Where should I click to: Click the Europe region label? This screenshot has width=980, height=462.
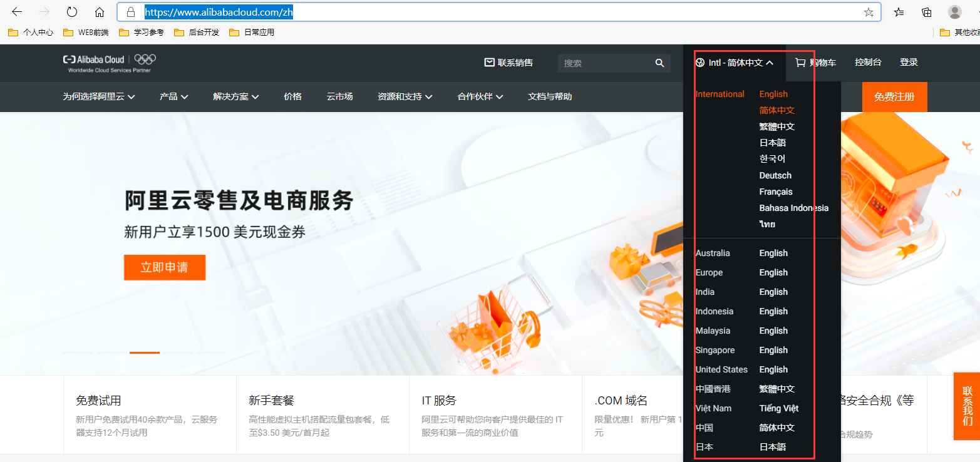[709, 272]
